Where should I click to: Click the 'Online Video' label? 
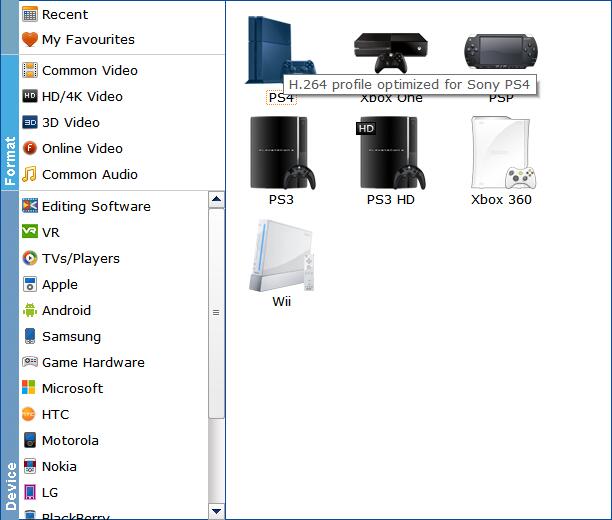pyautogui.click(x=82, y=148)
